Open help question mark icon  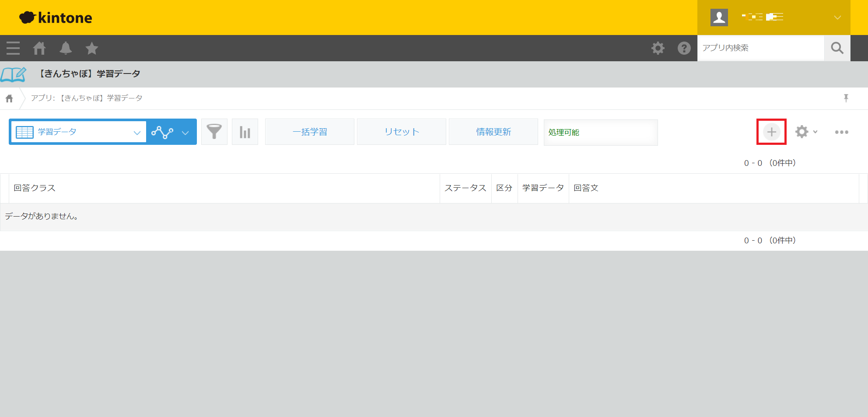click(684, 48)
